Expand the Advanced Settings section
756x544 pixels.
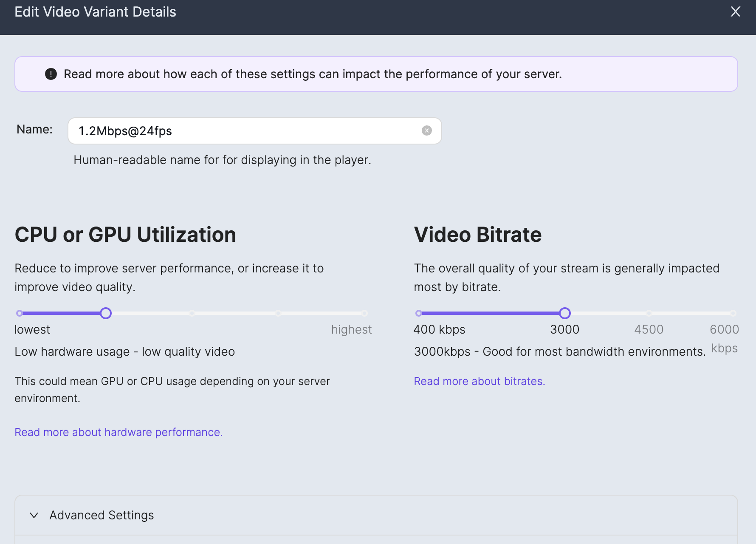tap(102, 515)
